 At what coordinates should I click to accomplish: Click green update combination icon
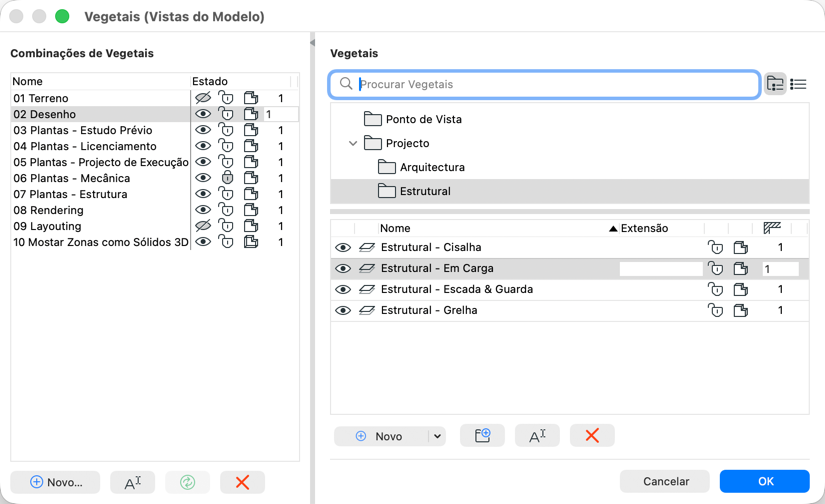click(x=187, y=482)
